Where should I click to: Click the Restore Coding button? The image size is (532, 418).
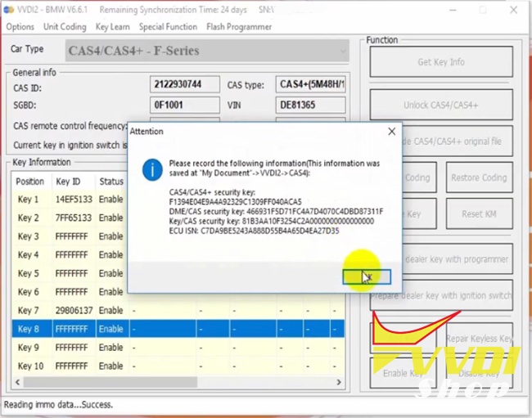479,178
